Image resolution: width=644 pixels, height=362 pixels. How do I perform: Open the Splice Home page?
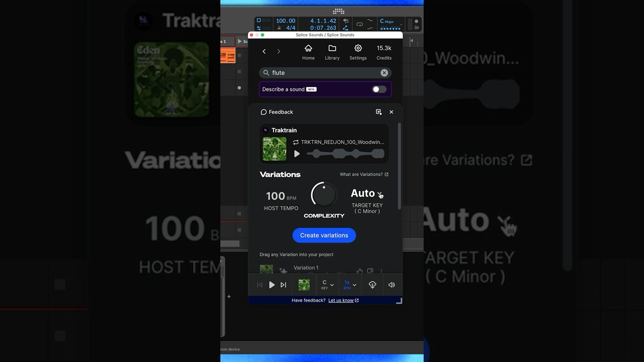pos(308,52)
